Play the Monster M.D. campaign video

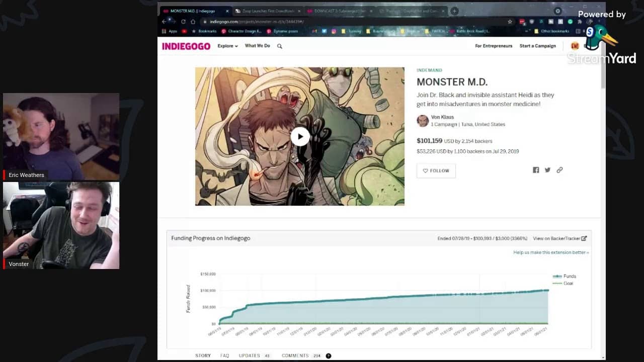(300, 137)
